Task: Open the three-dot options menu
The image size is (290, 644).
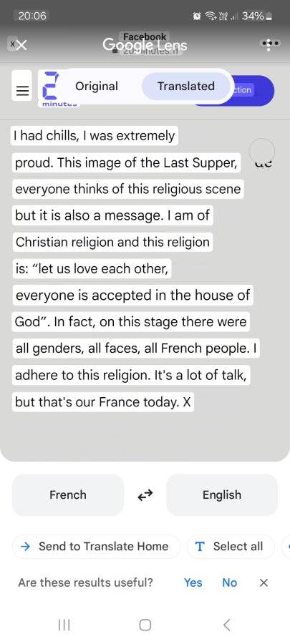Action: [269, 44]
